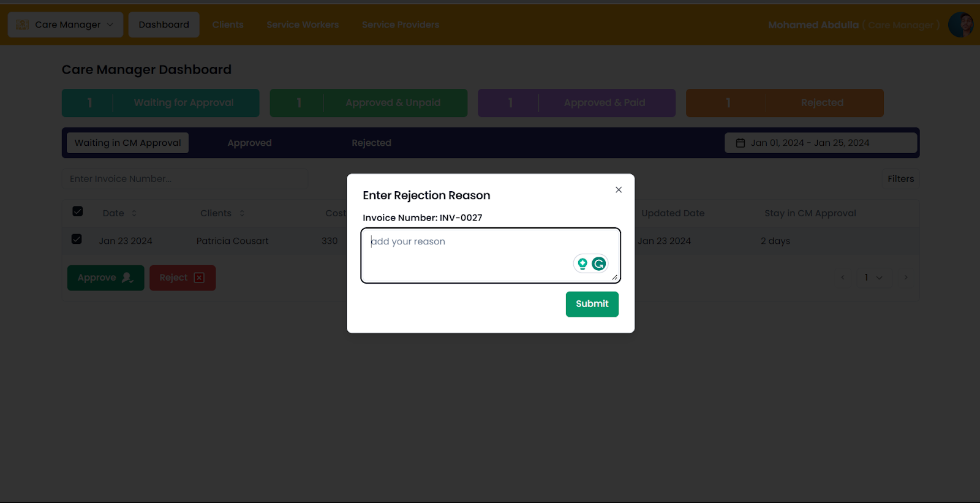Screen dimensions: 980x503
Task: Submit the rejection reason
Action: click(592, 304)
